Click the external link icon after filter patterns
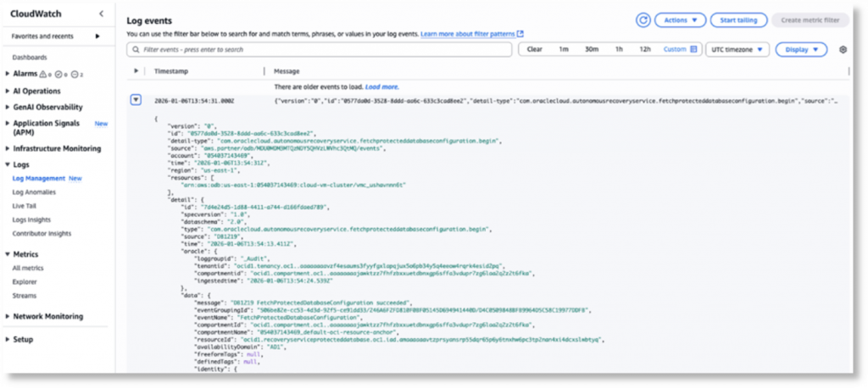 (x=520, y=35)
